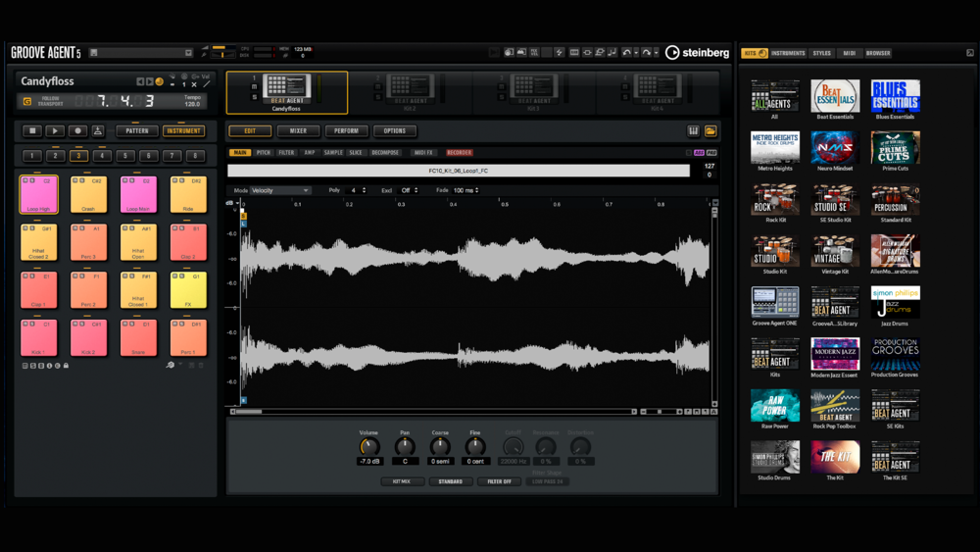Viewport: 980px width, 552px height.
Task: Click the lightning bolt toolbar icon
Action: (x=560, y=53)
